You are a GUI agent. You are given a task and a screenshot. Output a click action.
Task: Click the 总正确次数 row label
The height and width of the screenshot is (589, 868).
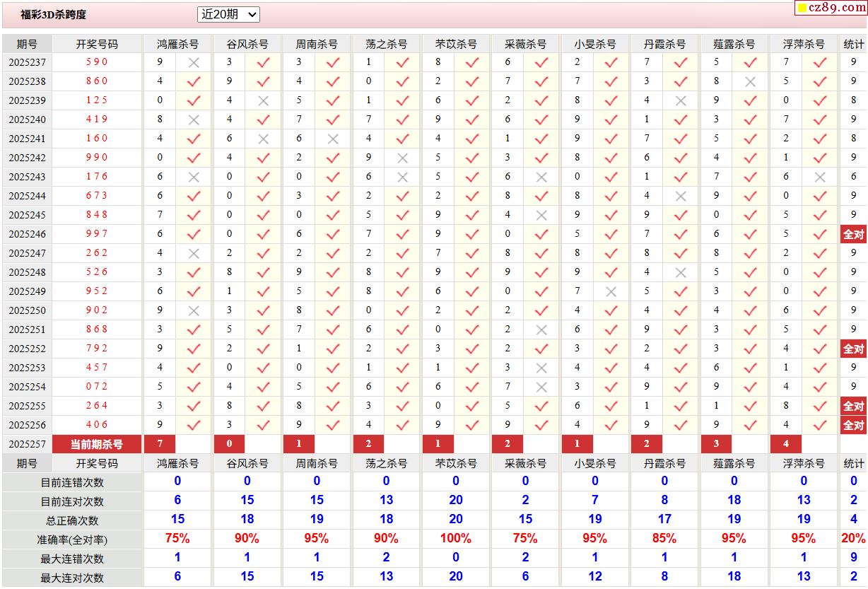[x=72, y=520]
